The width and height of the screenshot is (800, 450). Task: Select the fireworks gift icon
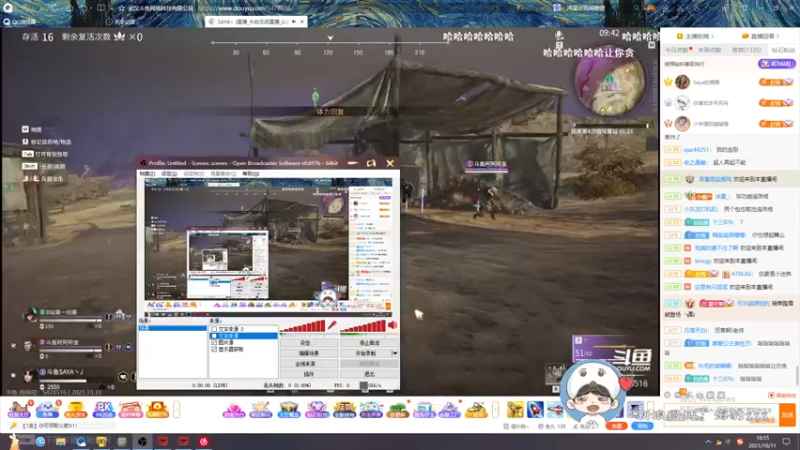(261, 409)
